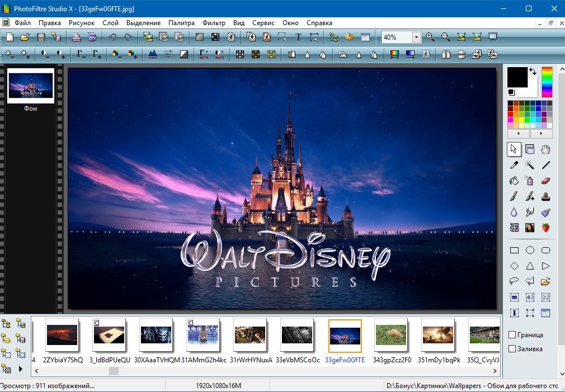
Task: Open the Выделение menu
Action: click(143, 23)
